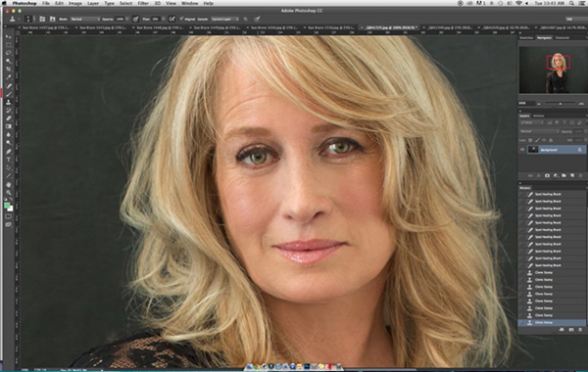The image size is (588, 372).
Task: Select the last Clone Stamp history state
Action: coord(552,322)
